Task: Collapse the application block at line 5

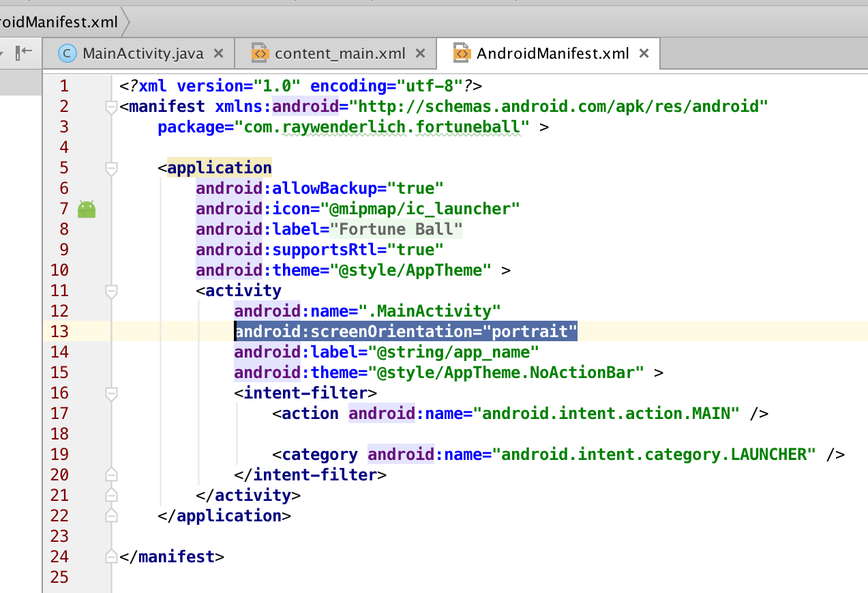Action: tap(111, 169)
